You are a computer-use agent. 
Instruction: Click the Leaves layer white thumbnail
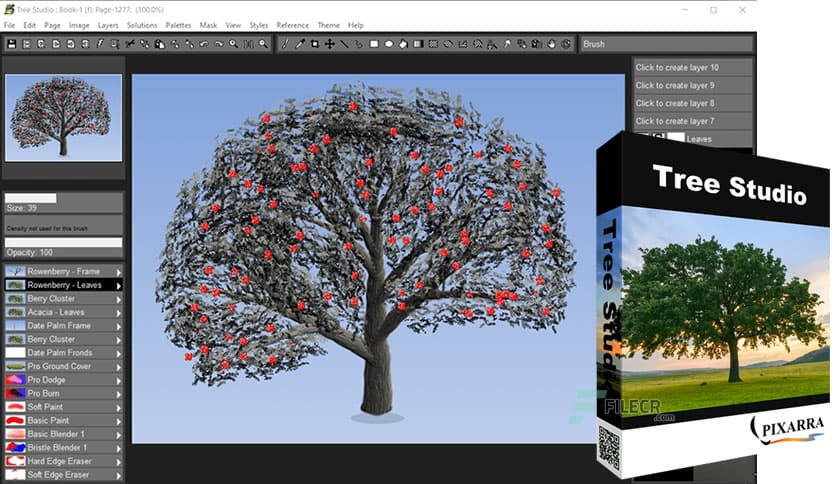(x=676, y=138)
